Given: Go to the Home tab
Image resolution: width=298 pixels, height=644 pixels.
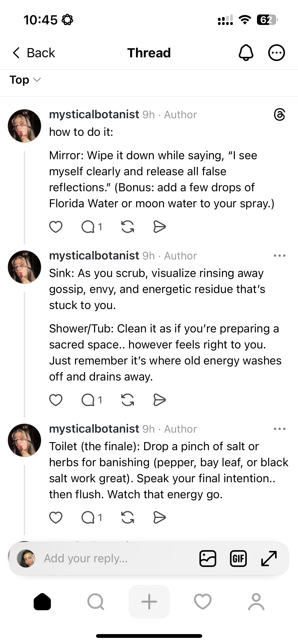Looking at the screenshot, I should tap(42, 602).
